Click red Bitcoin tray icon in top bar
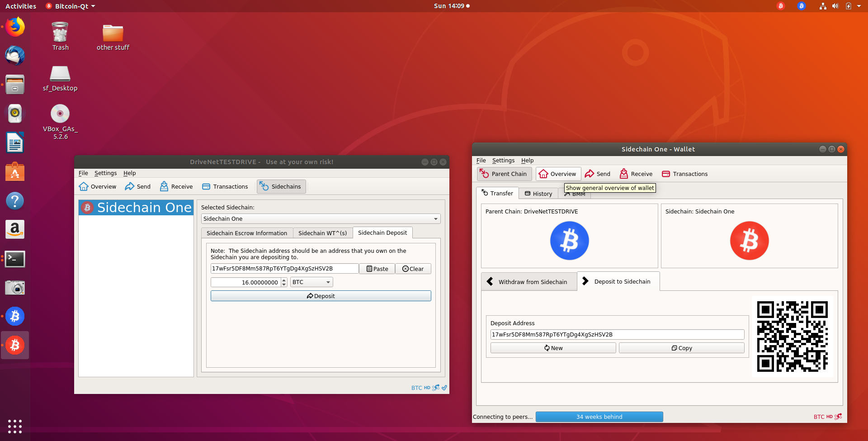This screenshot has width=868, height=441. coord(781,6)
